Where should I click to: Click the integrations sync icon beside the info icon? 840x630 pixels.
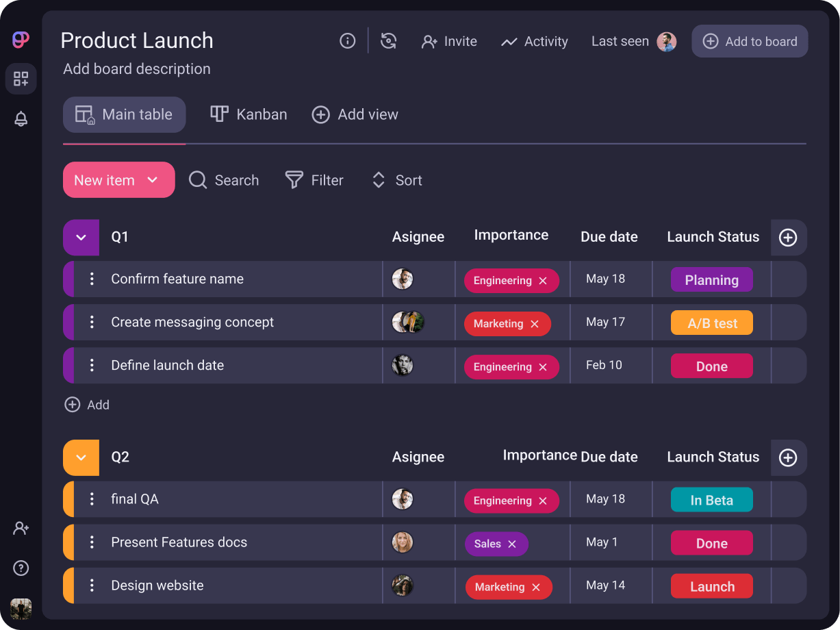click(389, 41)
